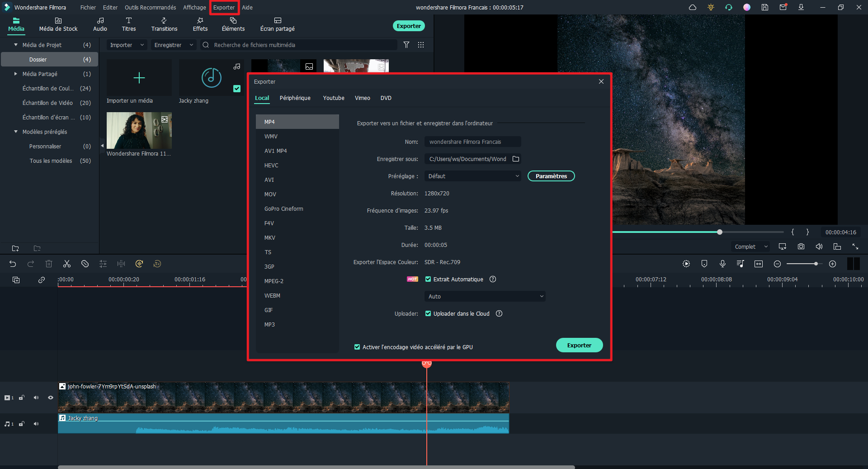The image size is (868, 469).
Task: Toggle GPU accelerated encoding checkbox
Action: coord(357,347)
